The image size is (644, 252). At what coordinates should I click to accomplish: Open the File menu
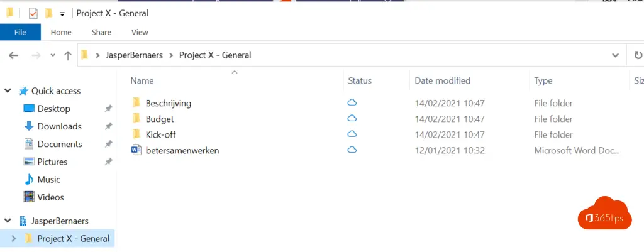click(20, 32)
